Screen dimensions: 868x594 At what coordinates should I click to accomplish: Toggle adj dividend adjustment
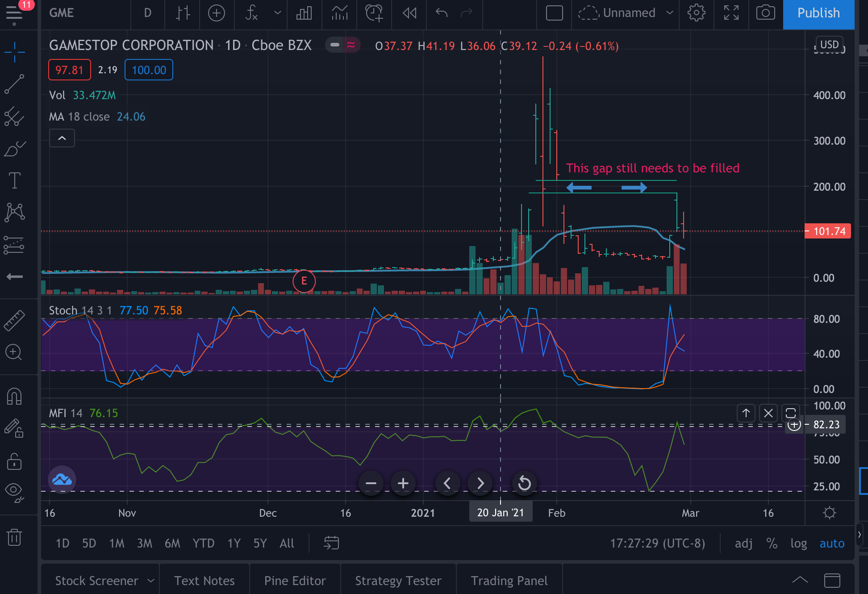coord(743,544)
